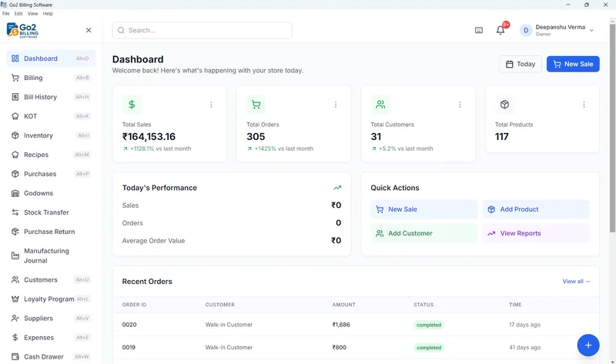Open Recipes in the sidebar
This screenshot has width=616, height=364.
[x=51, y=155]
